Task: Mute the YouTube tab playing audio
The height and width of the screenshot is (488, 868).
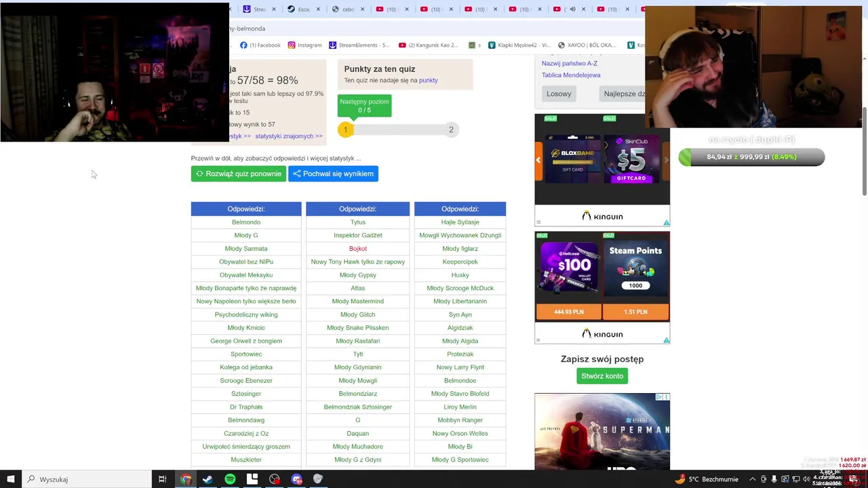Action: point(572,9)
